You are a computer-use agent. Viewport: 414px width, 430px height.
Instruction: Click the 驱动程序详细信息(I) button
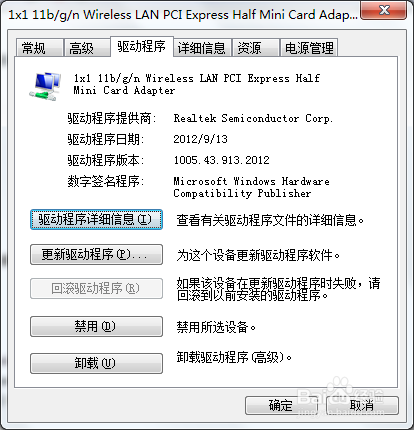tap(96, 220)
